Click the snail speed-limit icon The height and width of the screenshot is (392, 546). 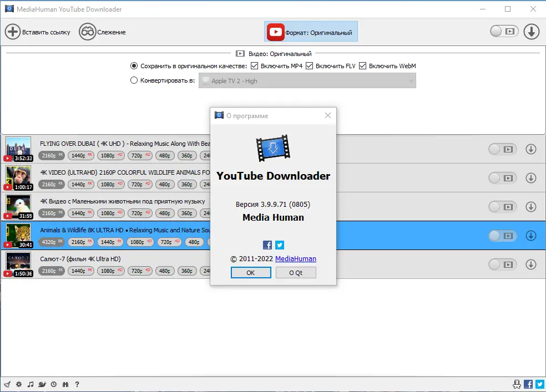click(x=42, y=384)
